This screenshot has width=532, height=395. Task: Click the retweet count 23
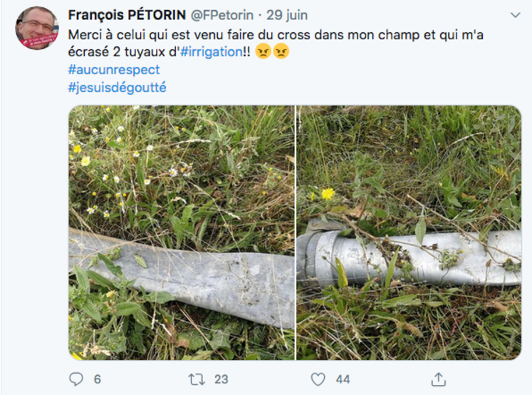(x=222, y=379)
